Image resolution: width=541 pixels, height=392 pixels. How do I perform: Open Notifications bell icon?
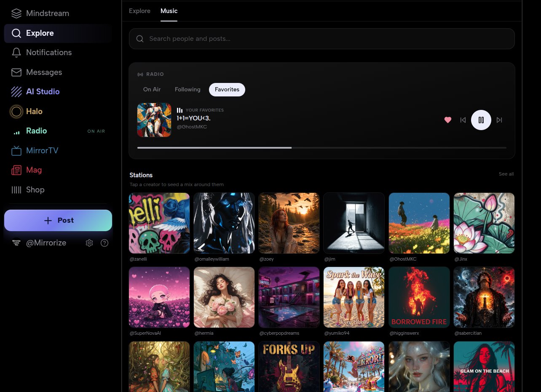click(x=16, y=53)
